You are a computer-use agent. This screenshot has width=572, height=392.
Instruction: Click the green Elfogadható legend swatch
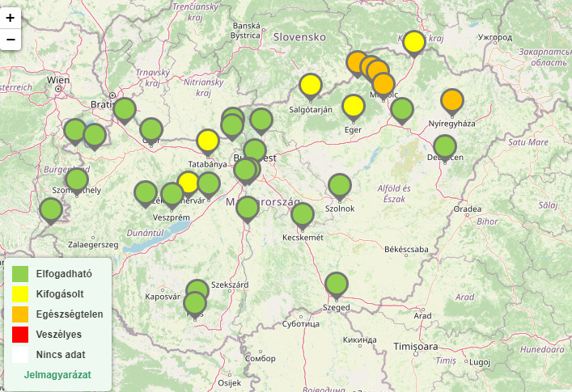click(20, 274)
